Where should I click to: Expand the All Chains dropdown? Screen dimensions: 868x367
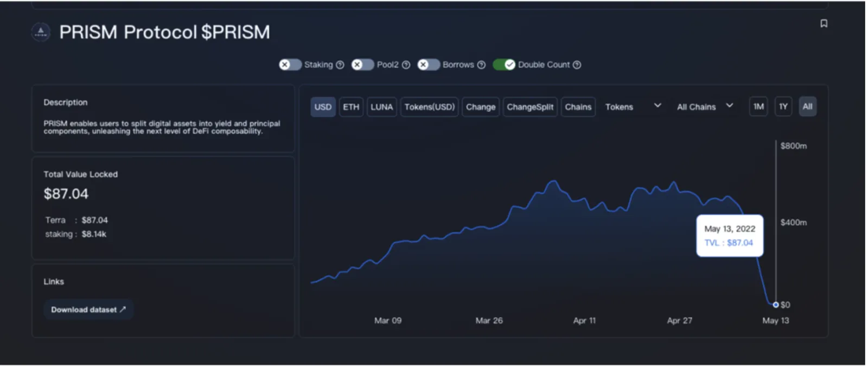(x=705, y=107)
